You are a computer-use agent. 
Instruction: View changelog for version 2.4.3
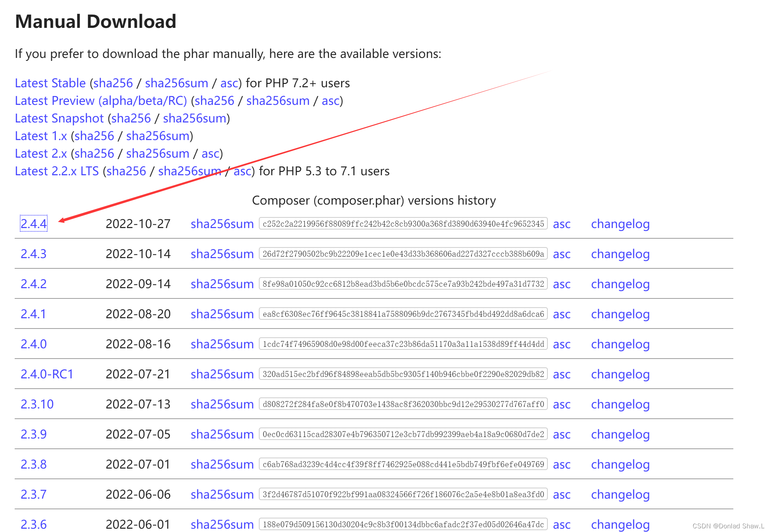point(620,254)
